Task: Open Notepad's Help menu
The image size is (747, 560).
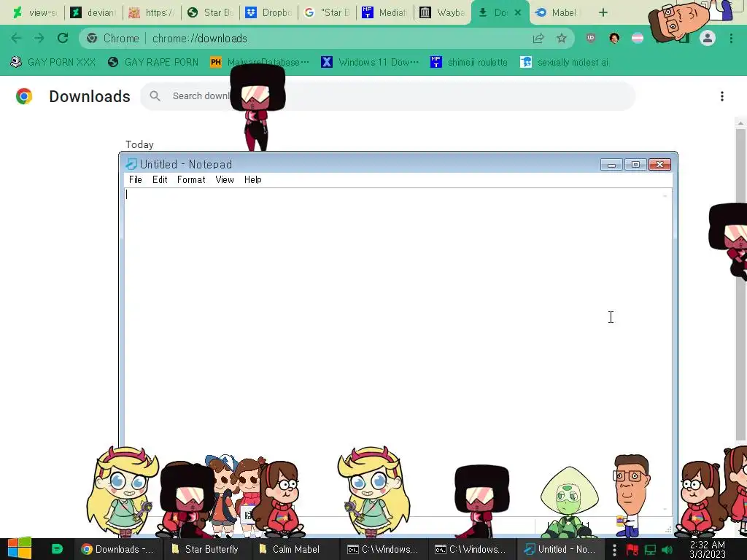Action: pyautogui.click(x=253, y=179)
